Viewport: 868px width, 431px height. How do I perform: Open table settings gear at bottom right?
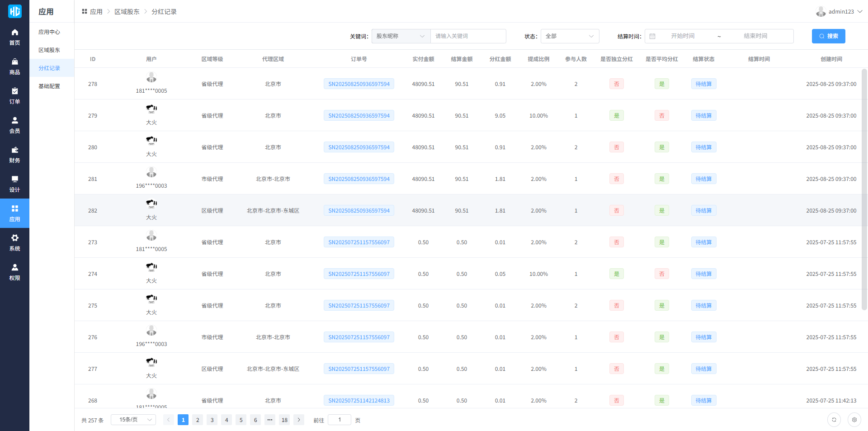854,420
